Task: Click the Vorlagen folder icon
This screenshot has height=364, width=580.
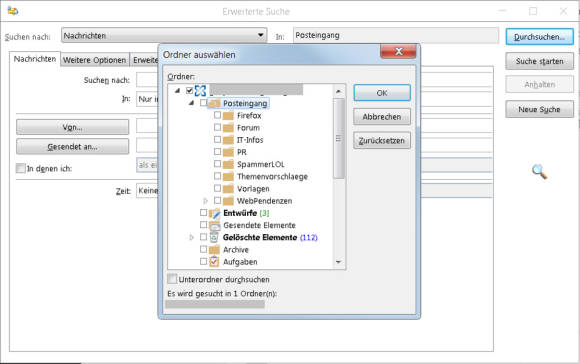Action: pos(228,189)
